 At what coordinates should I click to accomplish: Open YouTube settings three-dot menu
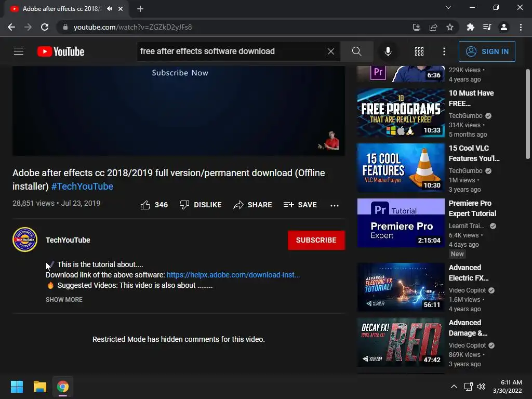coord(444,51)
